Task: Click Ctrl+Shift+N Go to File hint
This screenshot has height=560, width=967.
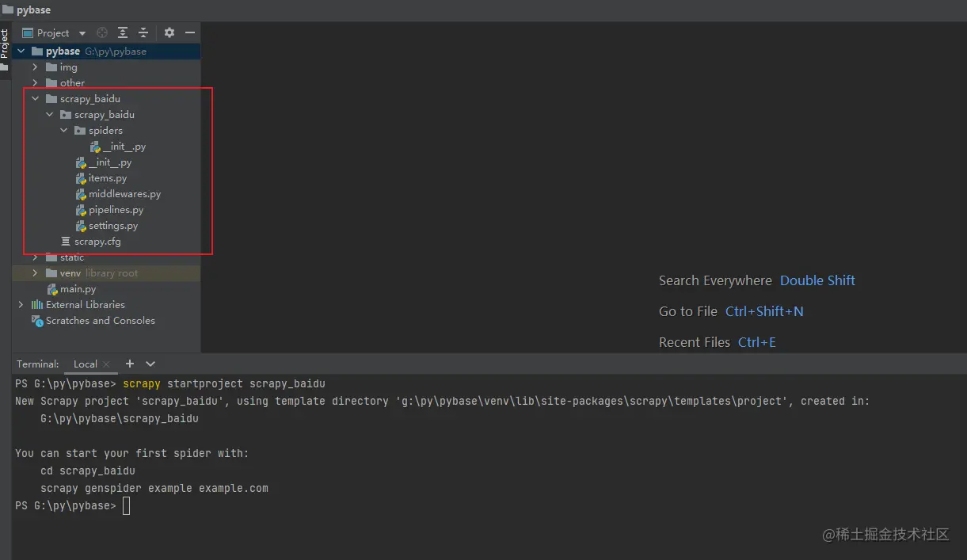Action: pos(764,311)
